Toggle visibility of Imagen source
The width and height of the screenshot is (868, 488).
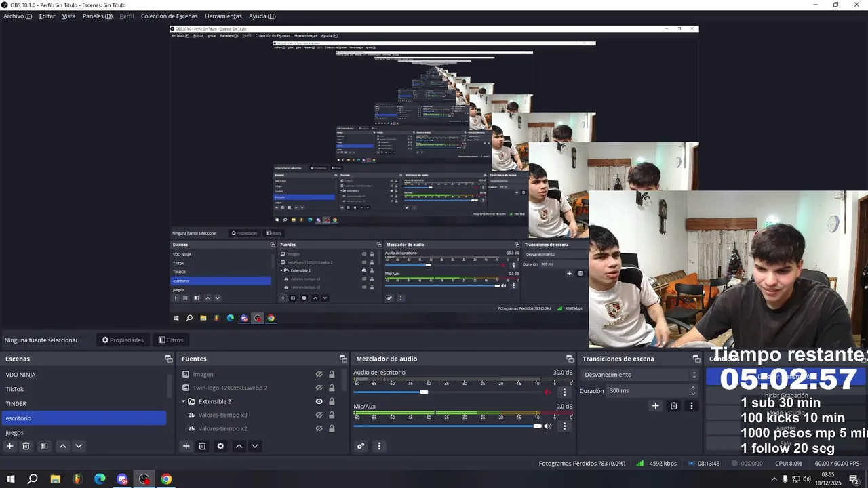pos(319,374)
